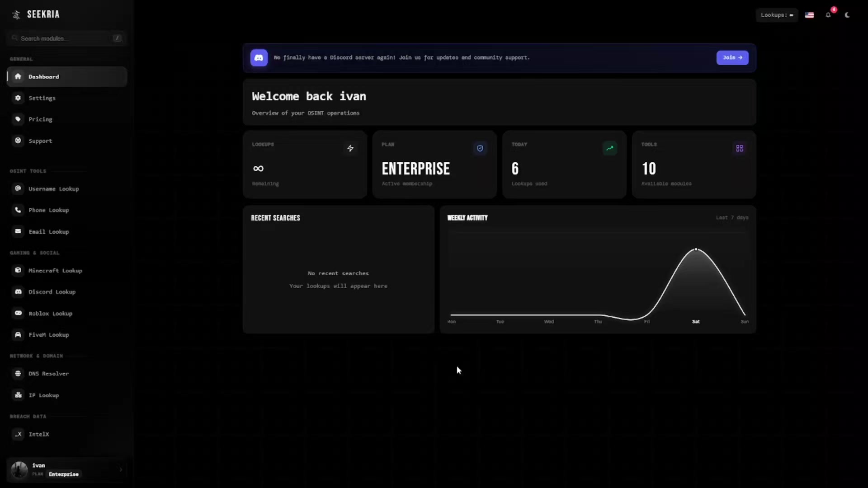This screenshot has width=868, height=488.
Task: Go to the Pricing page
Action: [67, 119]
